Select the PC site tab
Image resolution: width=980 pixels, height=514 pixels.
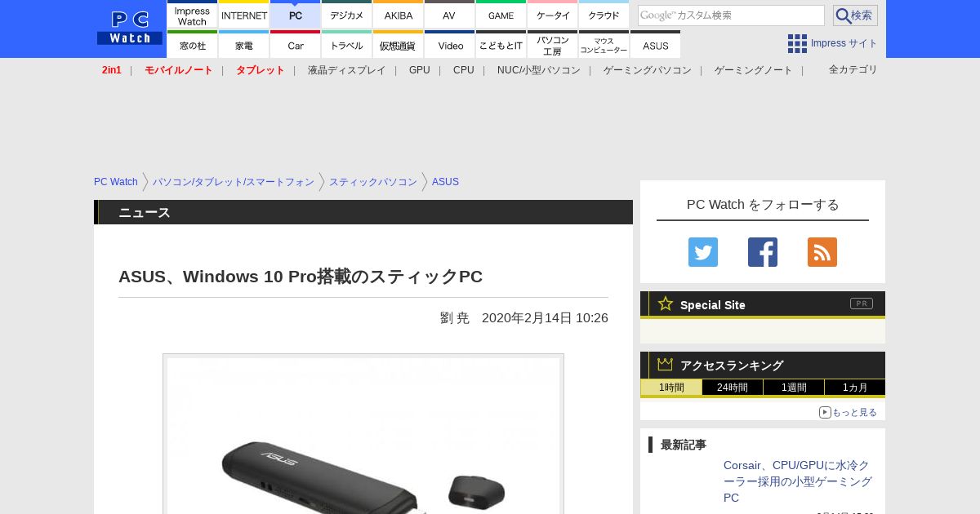[x=295, y=15]
